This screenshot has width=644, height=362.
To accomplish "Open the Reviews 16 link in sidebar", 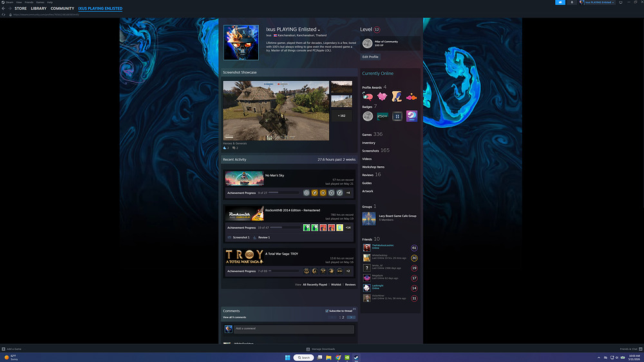I will [x=372, y=175].
